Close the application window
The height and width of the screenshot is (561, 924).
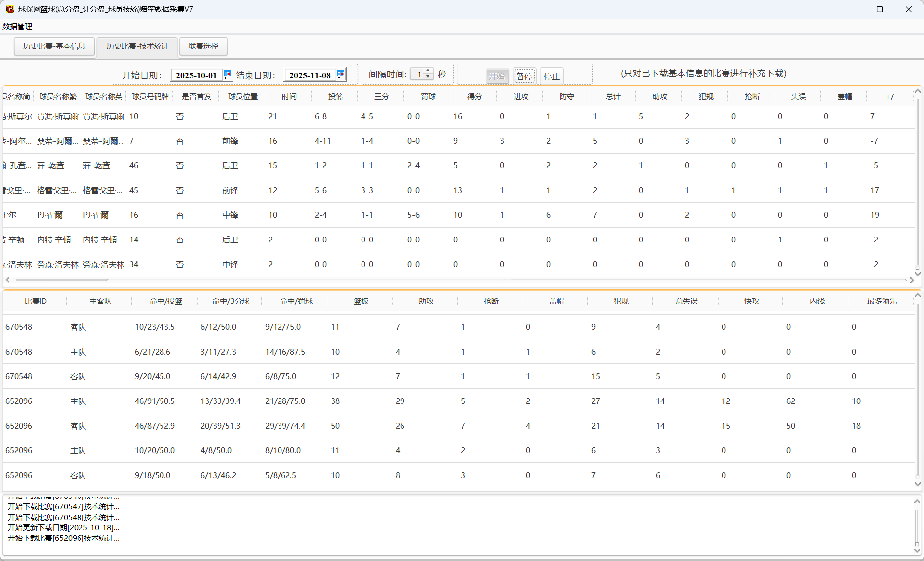(x=909, y=9)
